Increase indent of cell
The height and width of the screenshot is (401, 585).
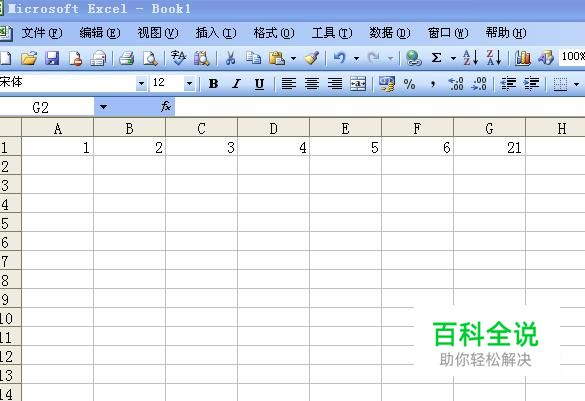[531, 84]
